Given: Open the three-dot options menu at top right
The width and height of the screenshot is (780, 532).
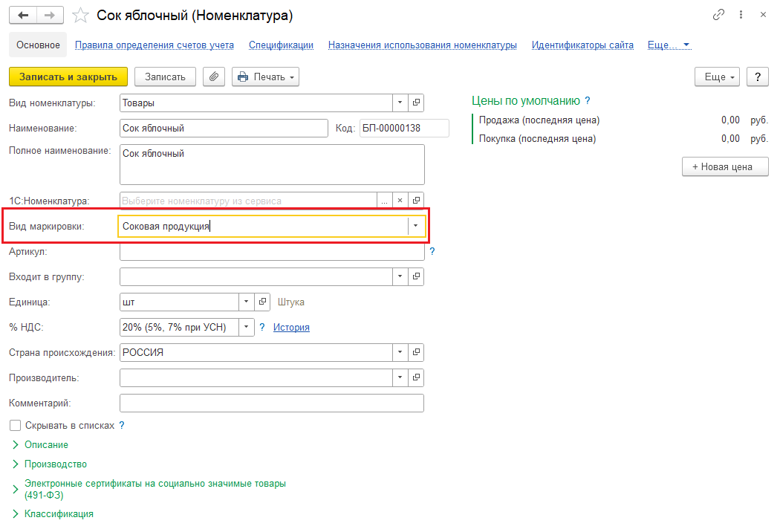Looking at the screenshot, I should [741, 14].
